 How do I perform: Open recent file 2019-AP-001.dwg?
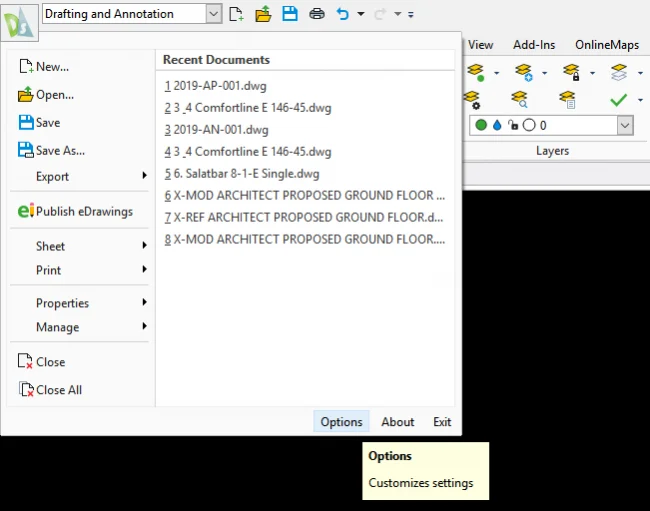220,86
